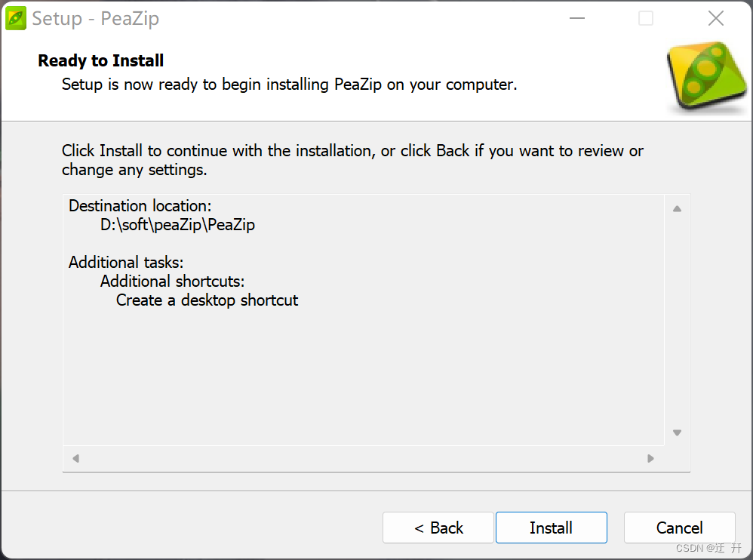
Task: Minimize the PeaZip setup window
Action: [x=576, y=18]
